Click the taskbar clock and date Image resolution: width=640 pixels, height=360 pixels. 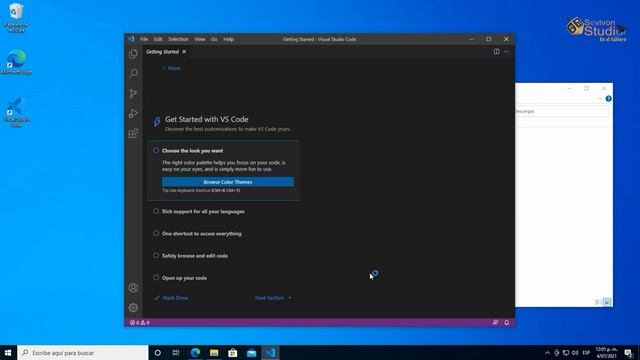[x=607, y=353]
